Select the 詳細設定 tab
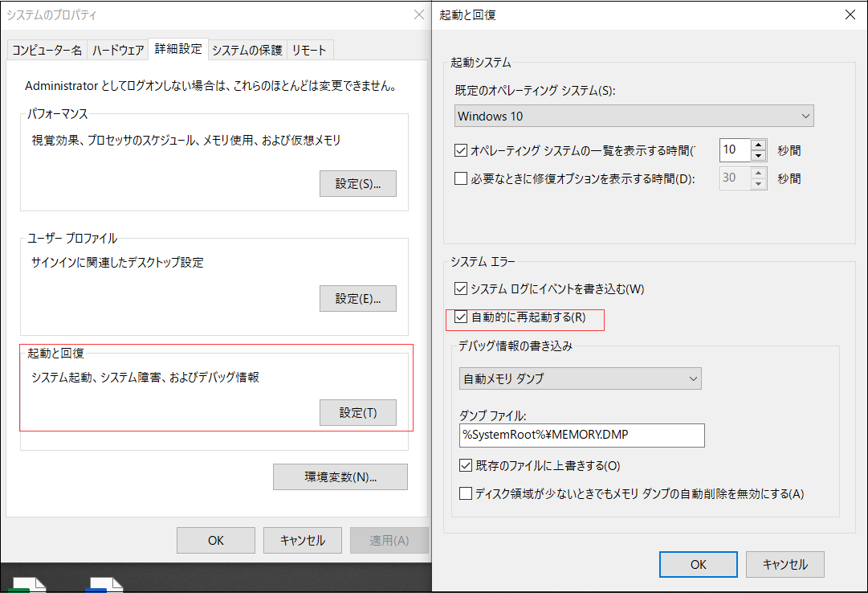This screenshot has height=593, width=868. tap(178, 49)
